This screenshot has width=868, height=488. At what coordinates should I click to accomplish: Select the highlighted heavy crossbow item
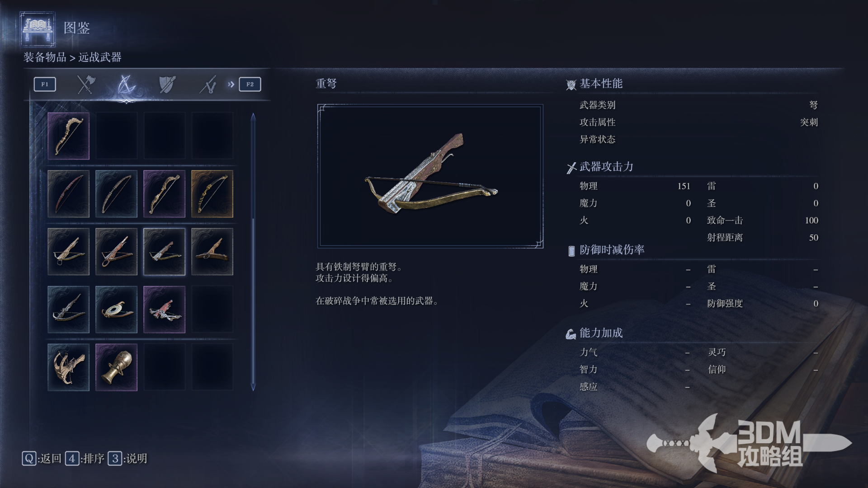coord(165,252)
